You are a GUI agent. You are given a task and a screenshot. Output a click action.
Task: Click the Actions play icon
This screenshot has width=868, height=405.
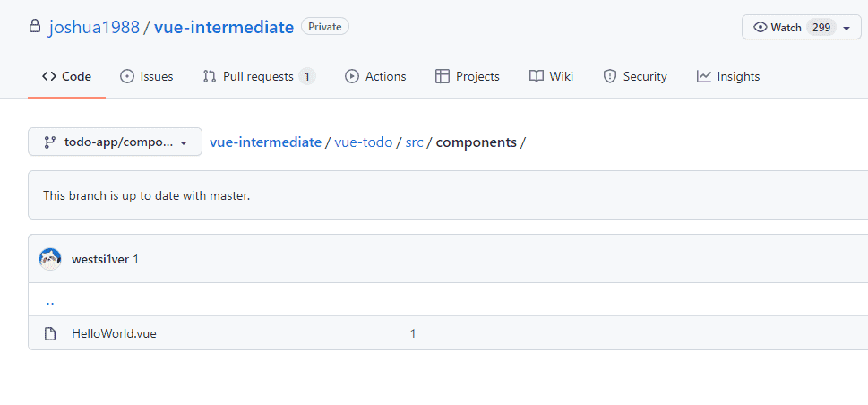coord(351,76)
